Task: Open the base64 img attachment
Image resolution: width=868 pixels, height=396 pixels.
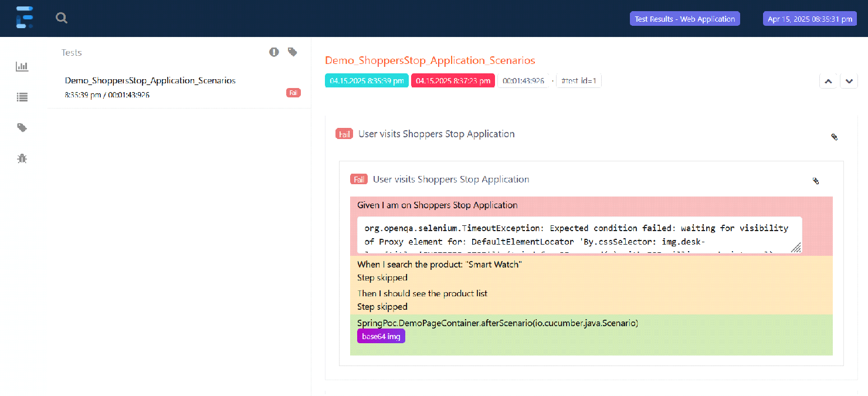Action: (381, 337)
